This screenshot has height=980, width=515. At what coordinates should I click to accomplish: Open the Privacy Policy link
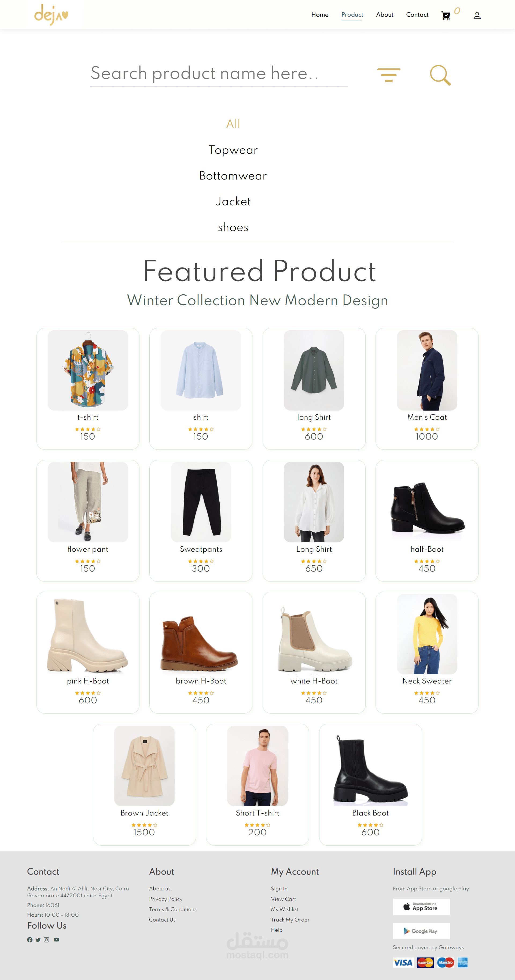coord(165,899)
